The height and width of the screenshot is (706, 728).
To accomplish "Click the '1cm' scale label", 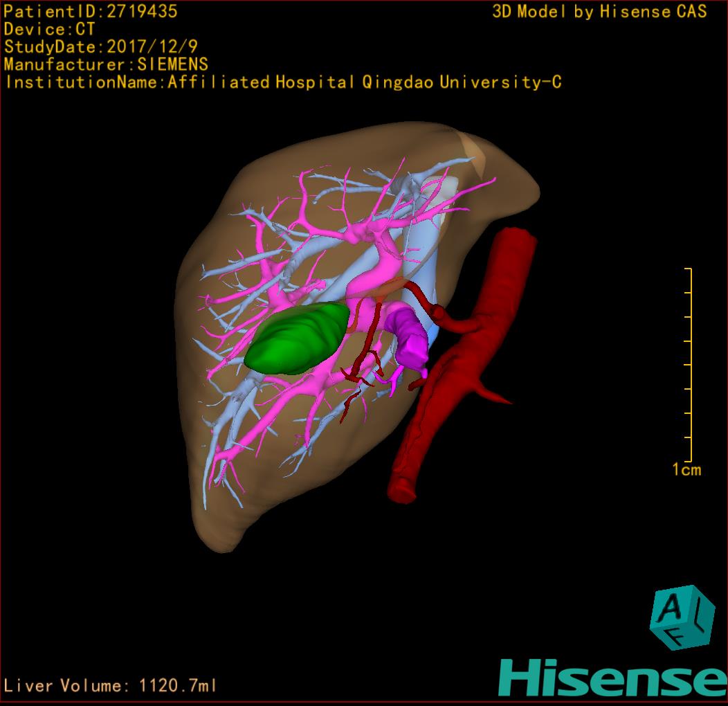I will pos(686,470).
